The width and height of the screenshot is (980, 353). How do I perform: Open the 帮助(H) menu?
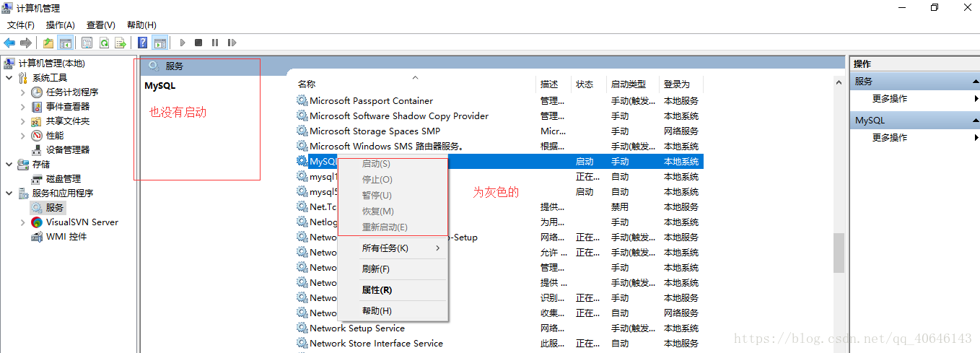(x=141, y=25)
